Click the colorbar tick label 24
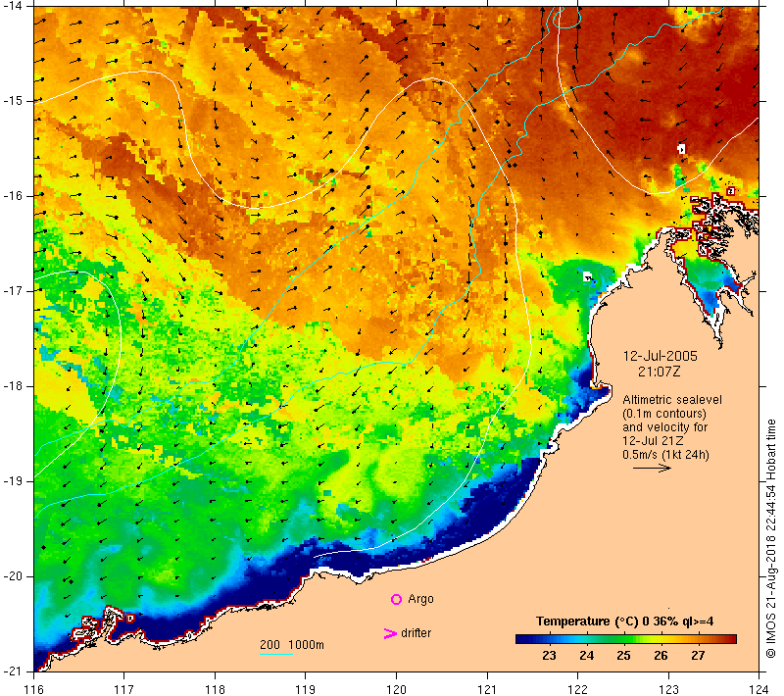The image size is (784, 696). click(x=586, y=656)
